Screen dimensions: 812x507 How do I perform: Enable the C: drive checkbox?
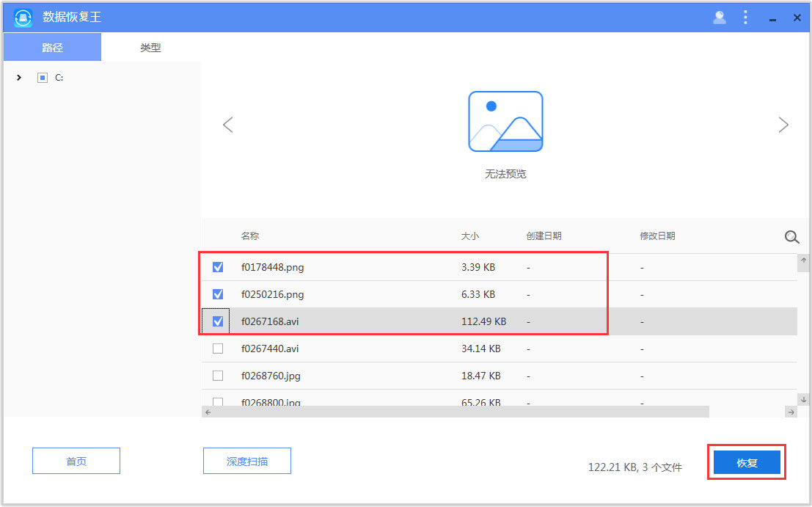pos(42,77)
